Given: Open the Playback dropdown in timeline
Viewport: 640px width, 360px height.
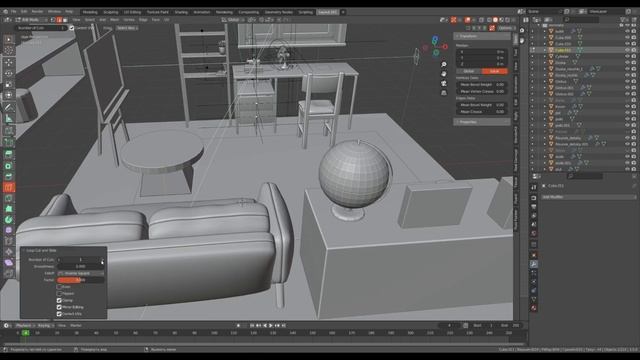Looking at the screenshot, I should point(25,325).
